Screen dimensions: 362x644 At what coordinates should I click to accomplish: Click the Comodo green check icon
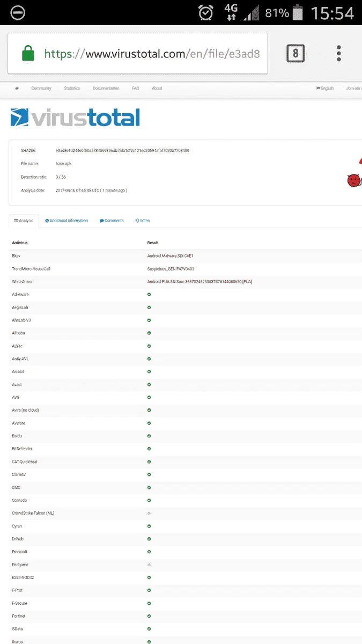click(149, 500)
